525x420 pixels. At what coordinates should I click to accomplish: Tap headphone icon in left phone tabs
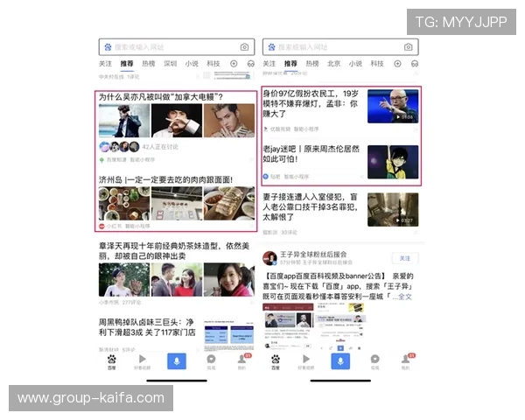pyautogui.click(x=251, y=64)
